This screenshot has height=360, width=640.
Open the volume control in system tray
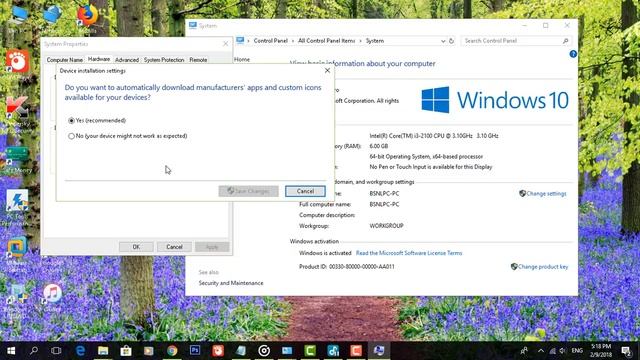click(563, 351)
